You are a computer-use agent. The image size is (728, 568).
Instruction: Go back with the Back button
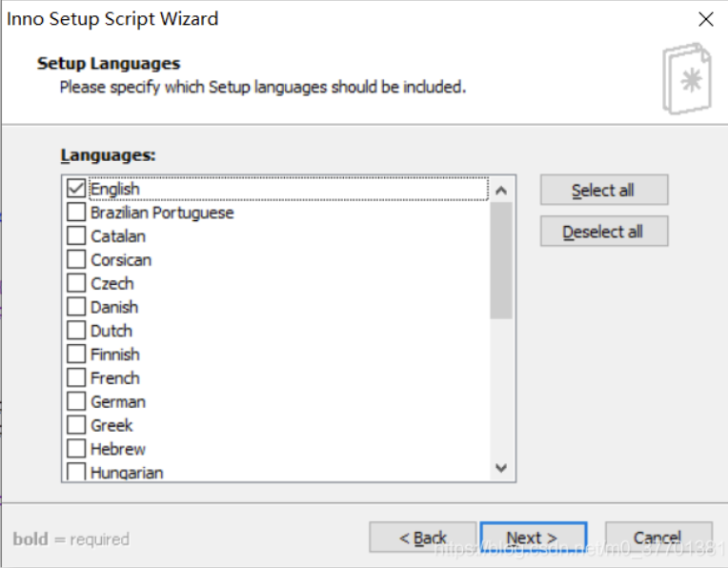point(423,538)
